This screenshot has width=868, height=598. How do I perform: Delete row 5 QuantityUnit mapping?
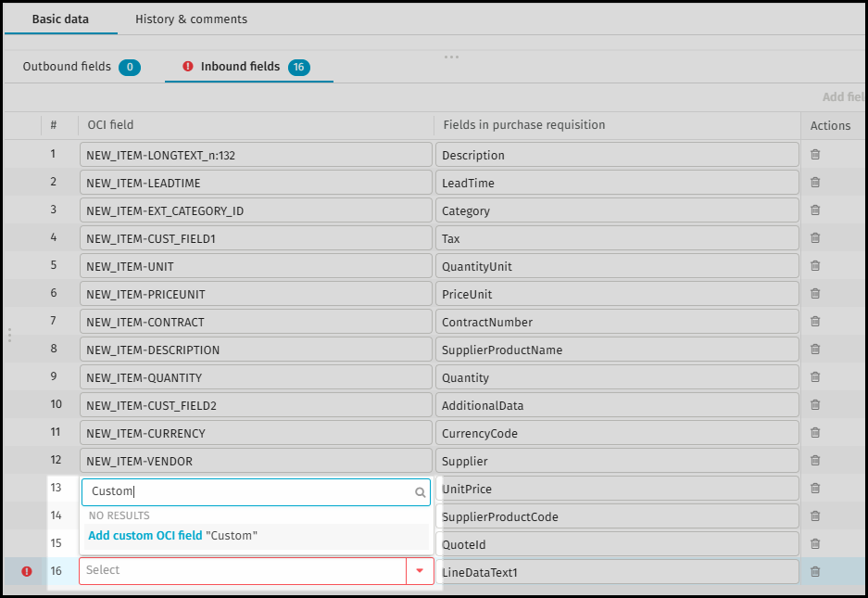click(x=815, y=266)
